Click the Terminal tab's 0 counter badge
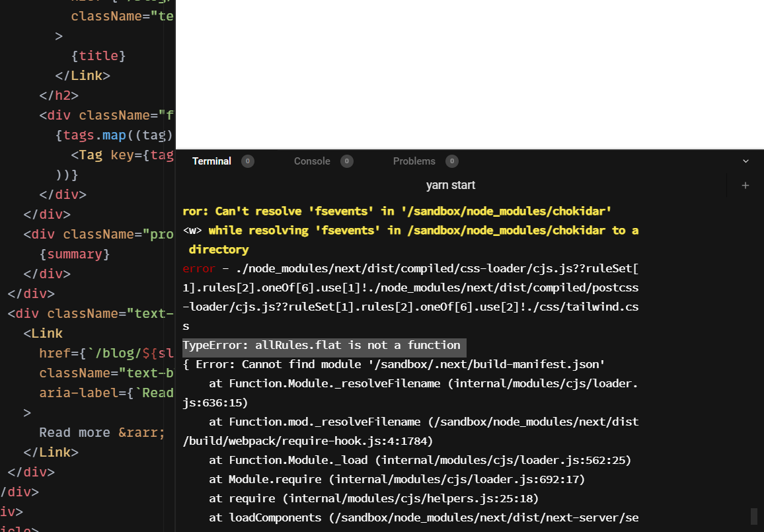The width and height of the screenshot is (764, 532). click(x=248, y=161)
